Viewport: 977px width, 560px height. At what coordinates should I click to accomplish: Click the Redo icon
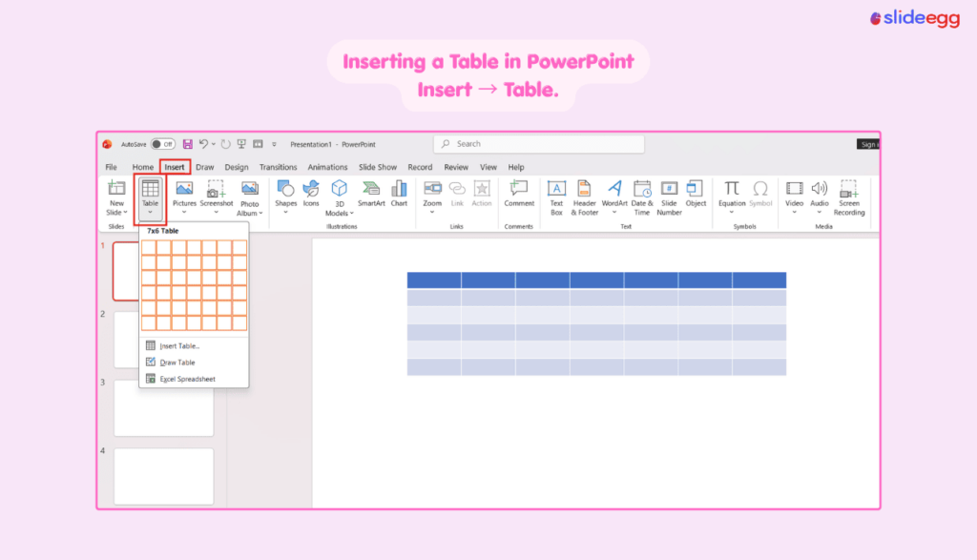[x=225, y=144]
